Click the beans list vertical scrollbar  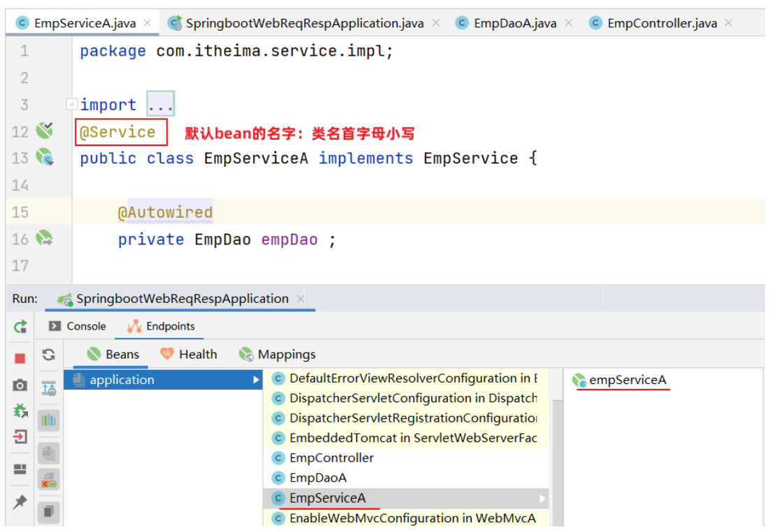point(558,461)
